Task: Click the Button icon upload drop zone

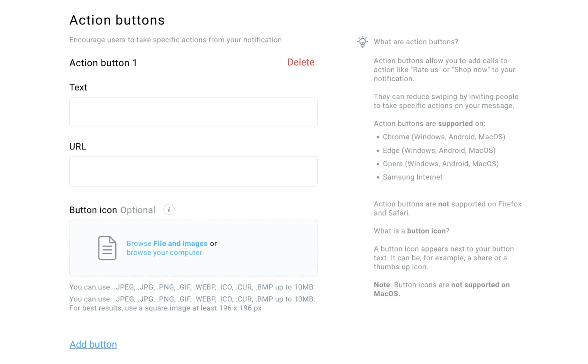Action: click(193, 248)
